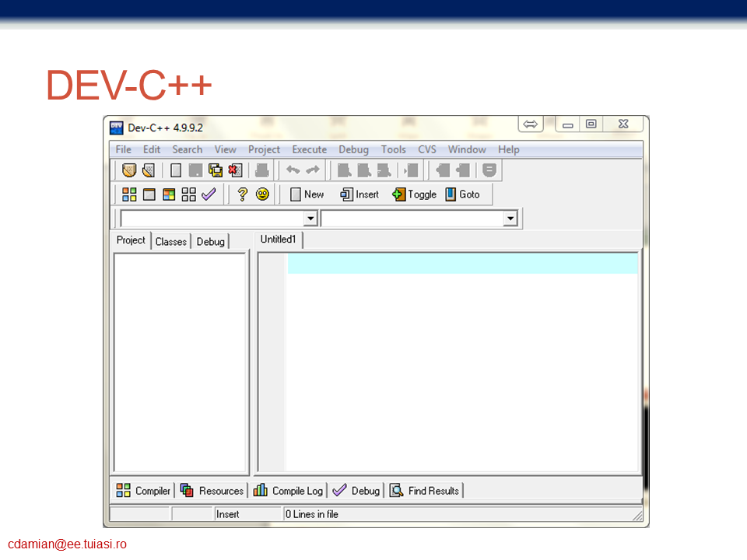Click the Debug purple checkmark toolbar icon
The image size is (747, 560).
(209, 194)
